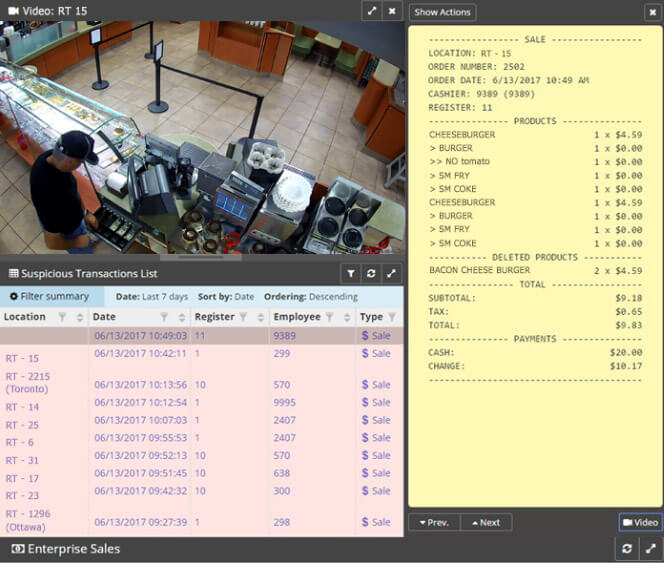Go to the Next receipt
The width and height of the screenshot is (664, 563).
[486, 522]
